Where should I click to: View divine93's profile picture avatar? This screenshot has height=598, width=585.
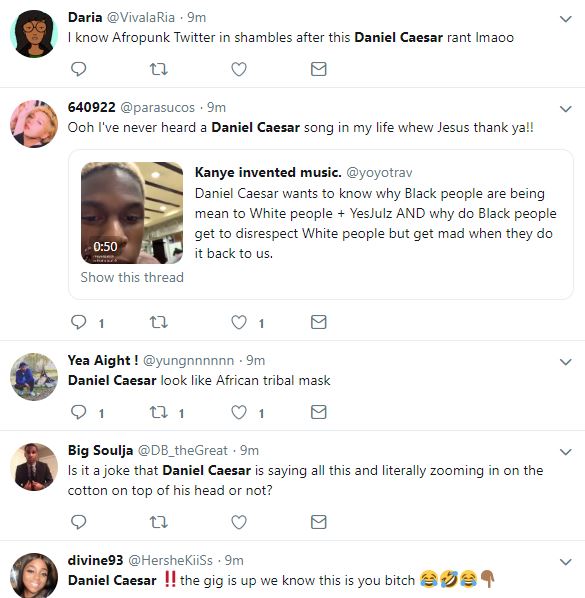[34, 575]
